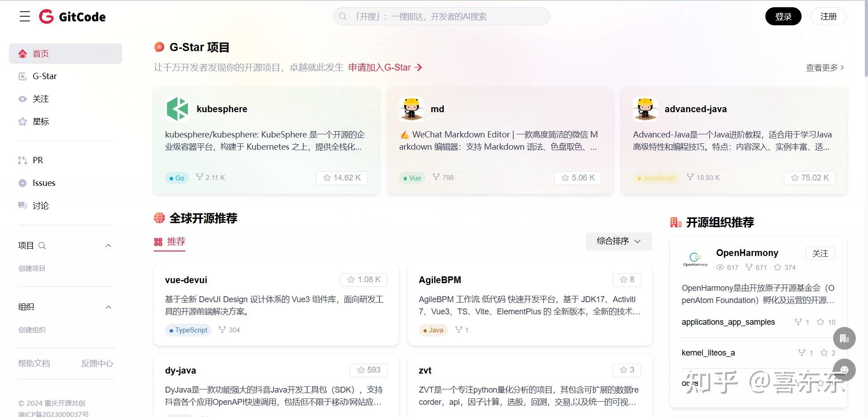Click the advanced-java project avatar
The image size is (868, 417).
point(645,109)
